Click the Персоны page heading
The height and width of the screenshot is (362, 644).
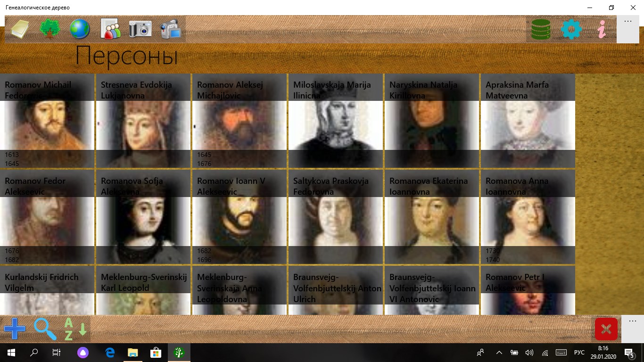[126, 57]
